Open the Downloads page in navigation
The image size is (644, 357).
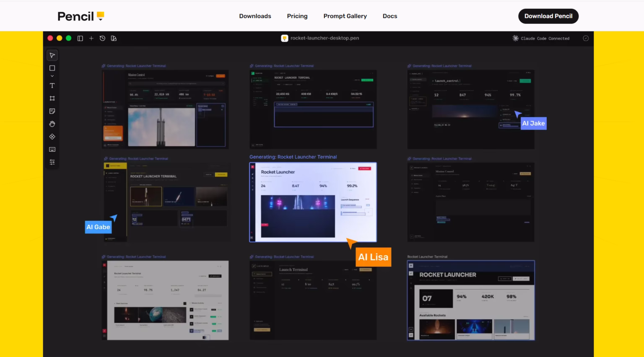coord(255,16)
